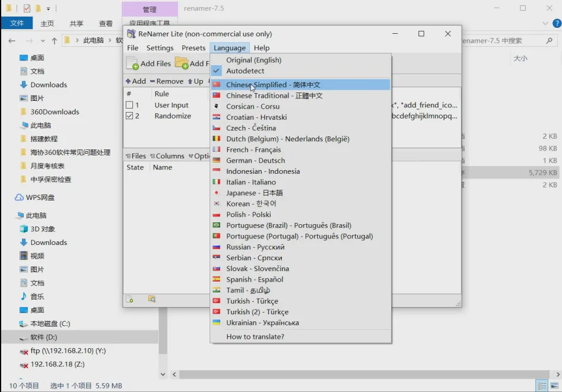Open the Help menu in ReNamer
Screen dimensions: 562x392
pos(262,47)
